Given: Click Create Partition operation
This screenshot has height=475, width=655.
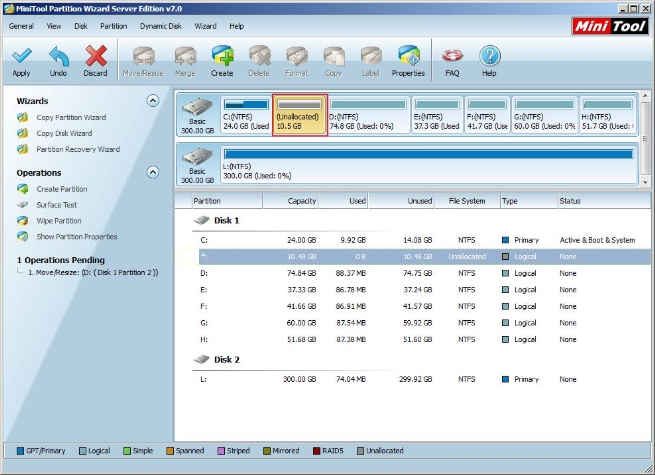Looking at the screenshot, I should [62, 189].
